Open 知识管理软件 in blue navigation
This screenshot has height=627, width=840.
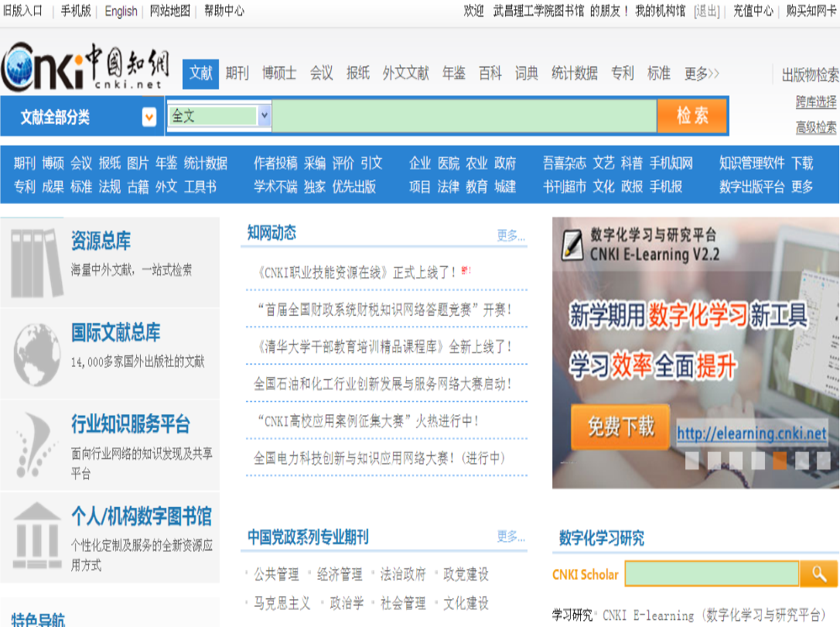tap(752, 163)
